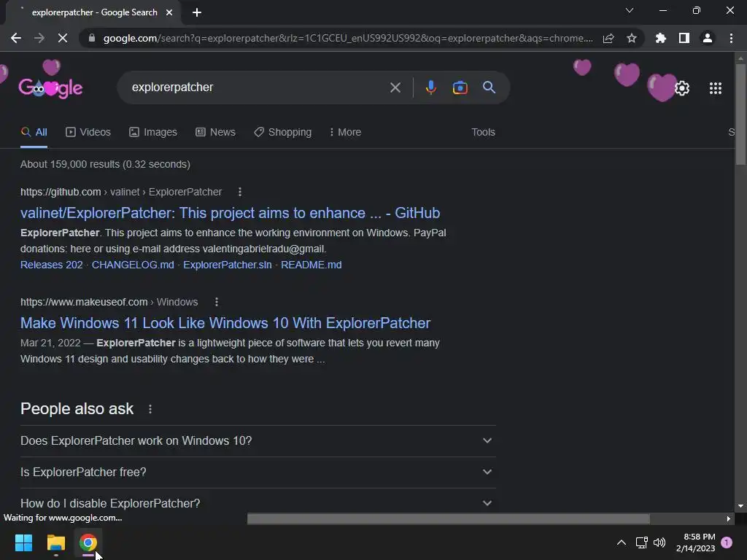Open the More search filters menu
The image size is (747, 560).
click(x=345, y=133)
